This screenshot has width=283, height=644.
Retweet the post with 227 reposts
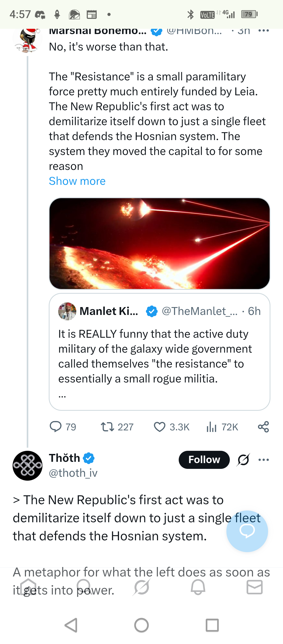point(117,427)
